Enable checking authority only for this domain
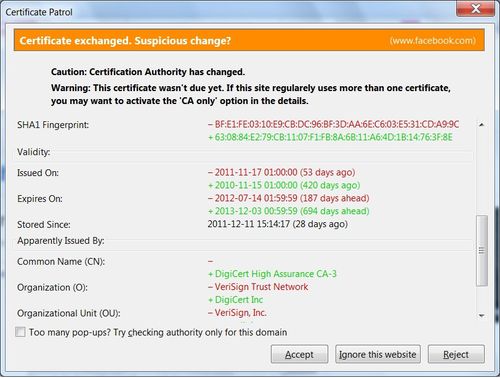500x378 pixels. coord(20,332)
